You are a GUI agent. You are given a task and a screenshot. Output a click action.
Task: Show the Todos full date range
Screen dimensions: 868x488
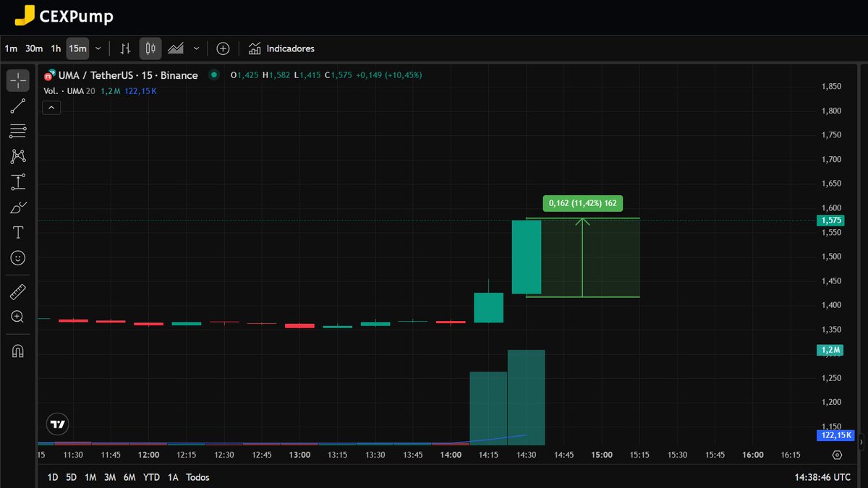(197, 477)
